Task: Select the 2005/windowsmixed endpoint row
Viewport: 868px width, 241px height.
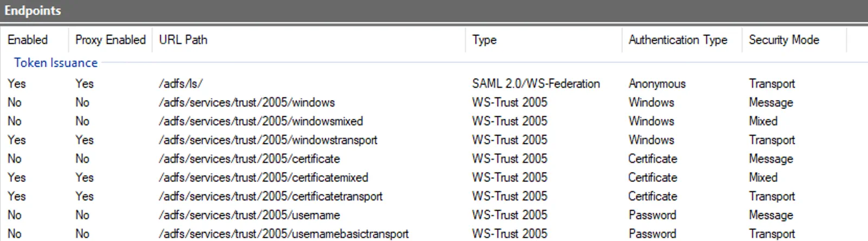Action: point(434,121)
